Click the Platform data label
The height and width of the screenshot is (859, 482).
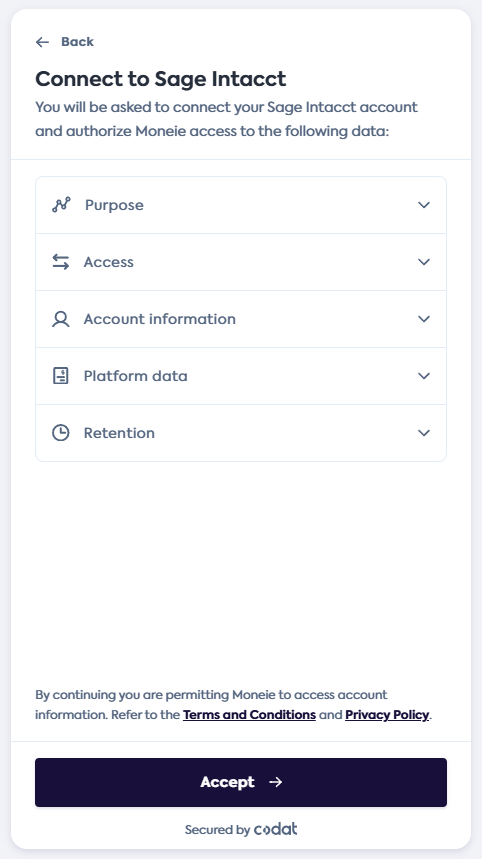(x=135, y=376)
